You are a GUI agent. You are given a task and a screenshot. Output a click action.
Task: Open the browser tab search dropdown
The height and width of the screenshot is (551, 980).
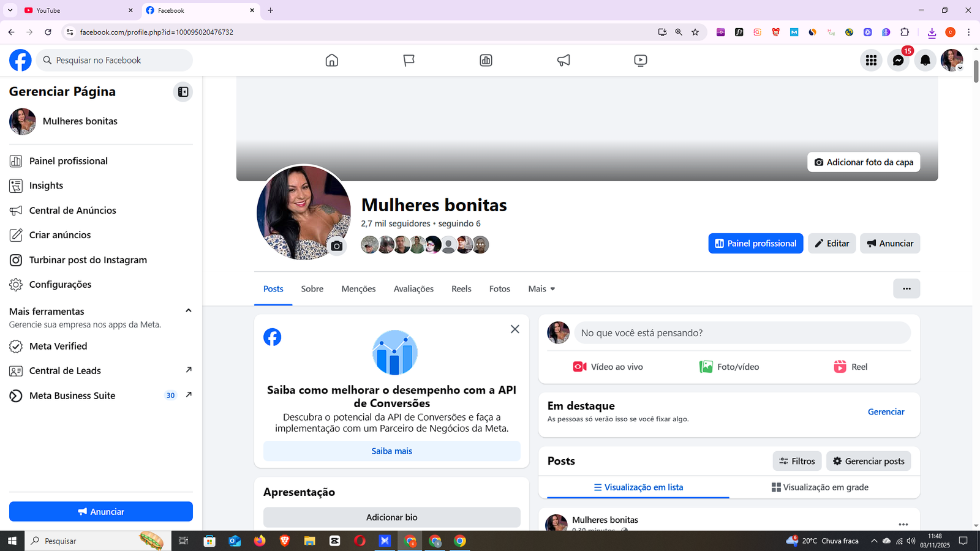(10, 10)
